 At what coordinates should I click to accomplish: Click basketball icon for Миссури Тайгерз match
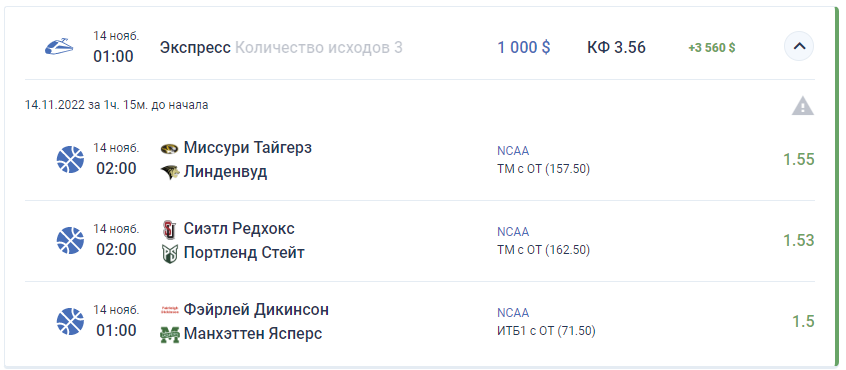tap(71, 160)
